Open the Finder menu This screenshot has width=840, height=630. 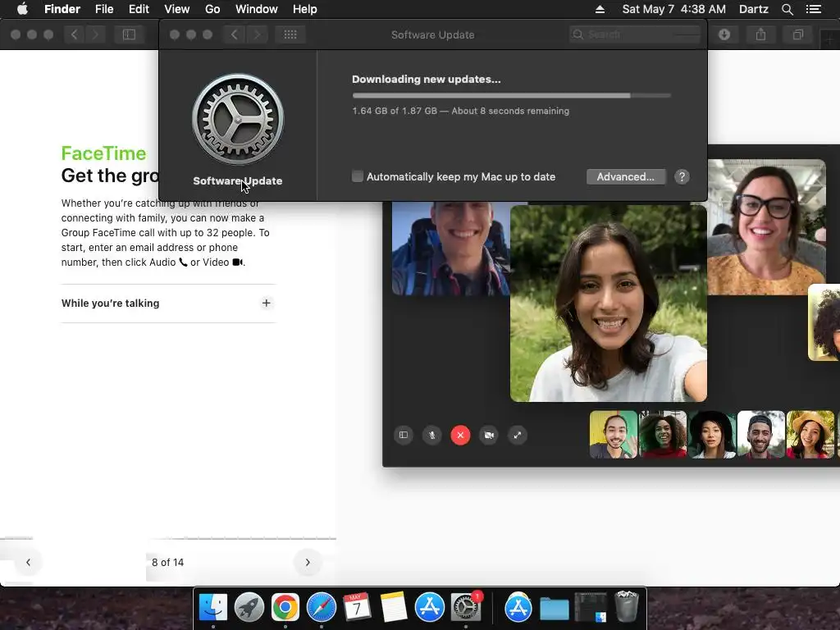coord(62,9)
